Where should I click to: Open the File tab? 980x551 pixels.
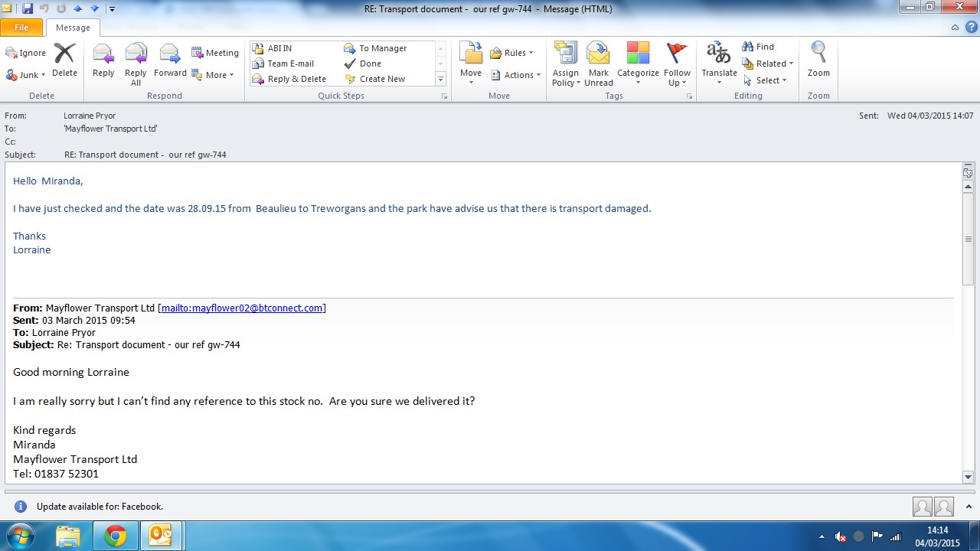pos(21,28)
